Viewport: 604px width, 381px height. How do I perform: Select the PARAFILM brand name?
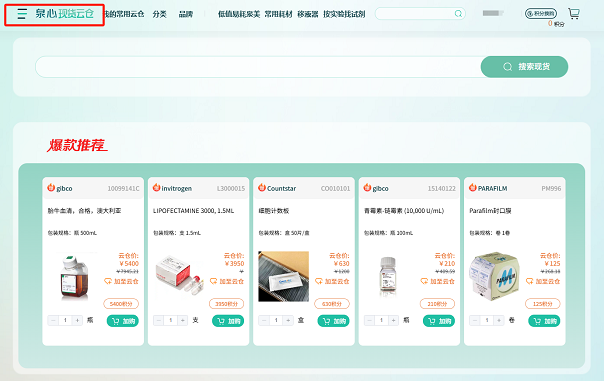[492, 188]
